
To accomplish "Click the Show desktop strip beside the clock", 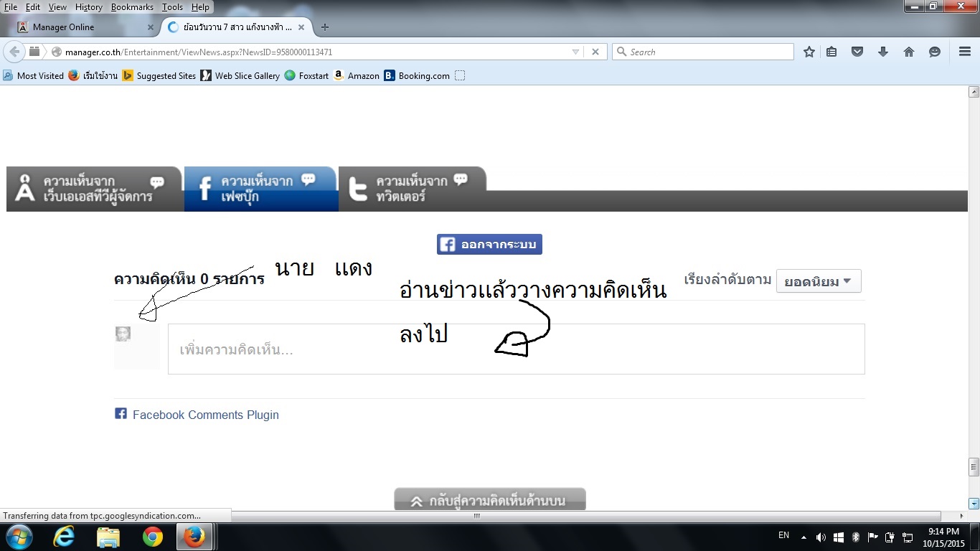I will point(975,537).
